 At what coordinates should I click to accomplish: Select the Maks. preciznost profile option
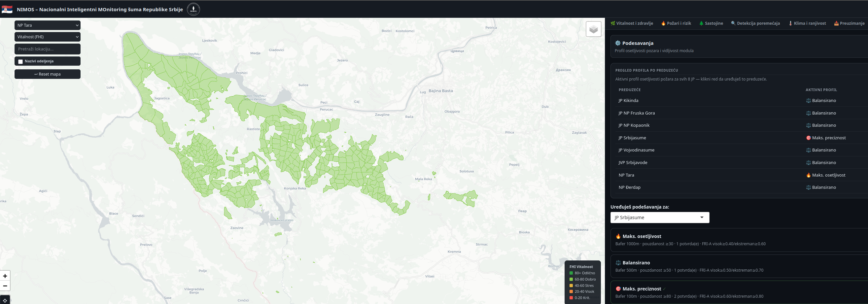739,292
